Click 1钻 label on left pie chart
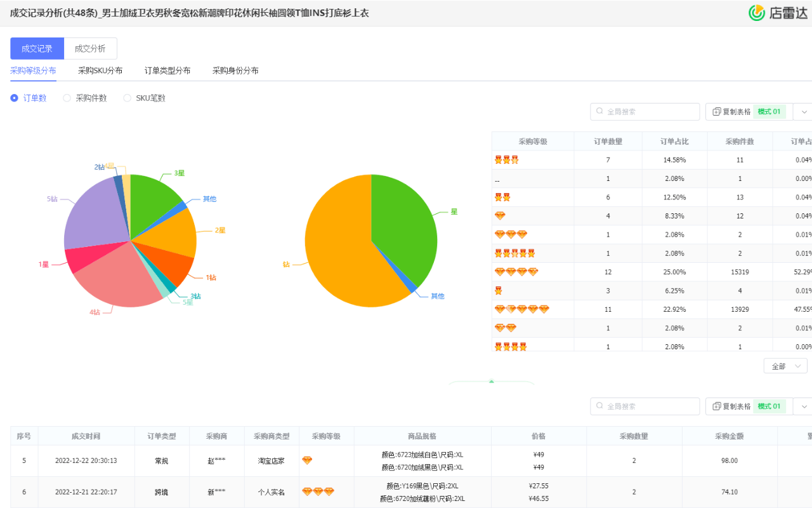 [x=211, y=277]
